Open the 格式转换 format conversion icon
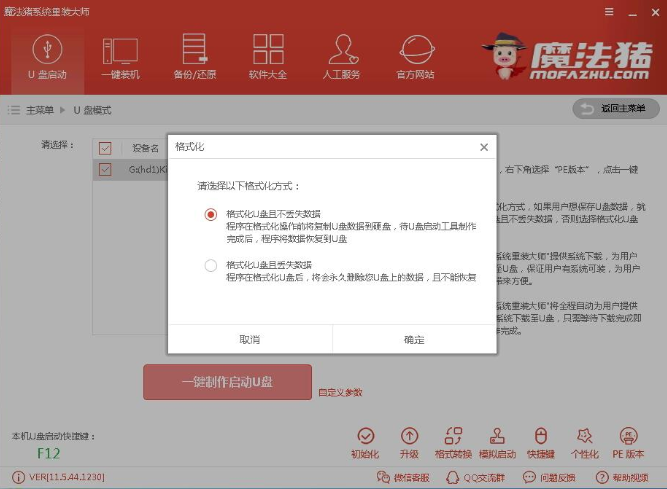The image size is (667, 489). point(453,436)
